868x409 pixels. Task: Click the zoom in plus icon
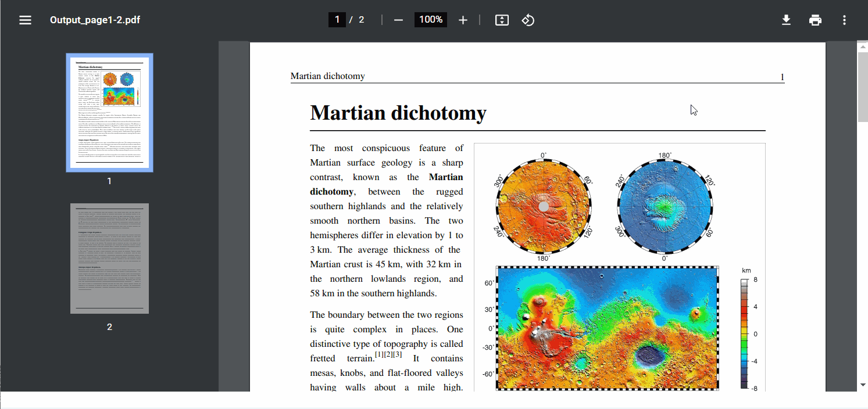pos(463,20)
